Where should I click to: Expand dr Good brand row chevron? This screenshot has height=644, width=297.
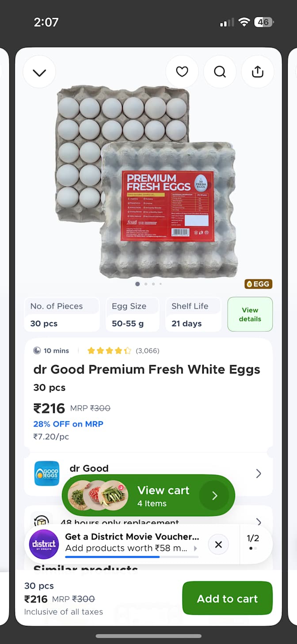[x=259, y=473]
